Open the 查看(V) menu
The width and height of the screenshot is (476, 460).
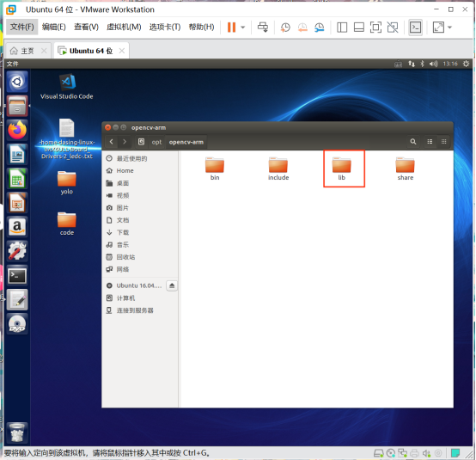[x=86, y=27]
